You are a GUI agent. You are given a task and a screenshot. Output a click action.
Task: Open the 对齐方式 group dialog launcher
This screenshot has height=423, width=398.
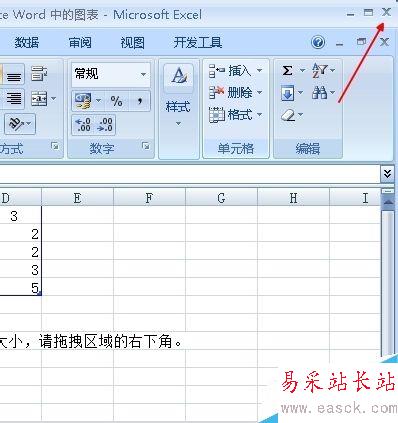coord(55,146)
